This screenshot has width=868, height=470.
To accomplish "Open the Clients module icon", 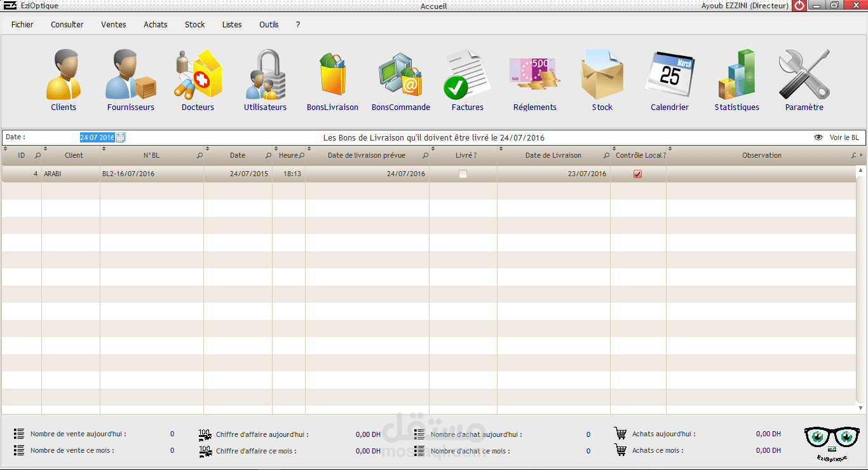I will point(64,74).
